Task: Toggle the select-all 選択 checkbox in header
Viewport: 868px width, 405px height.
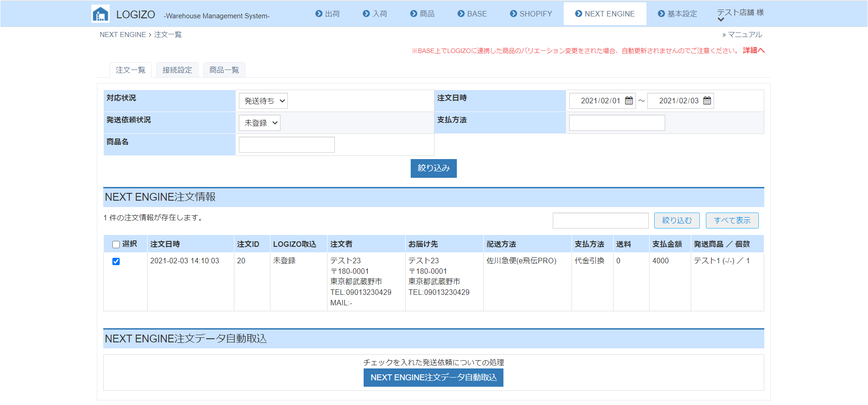Action: (116, 245)
